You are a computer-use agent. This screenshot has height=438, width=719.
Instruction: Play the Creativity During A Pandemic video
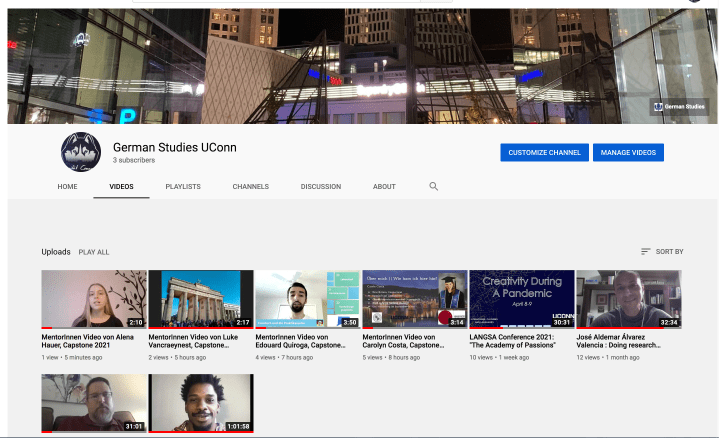(521, 299)
